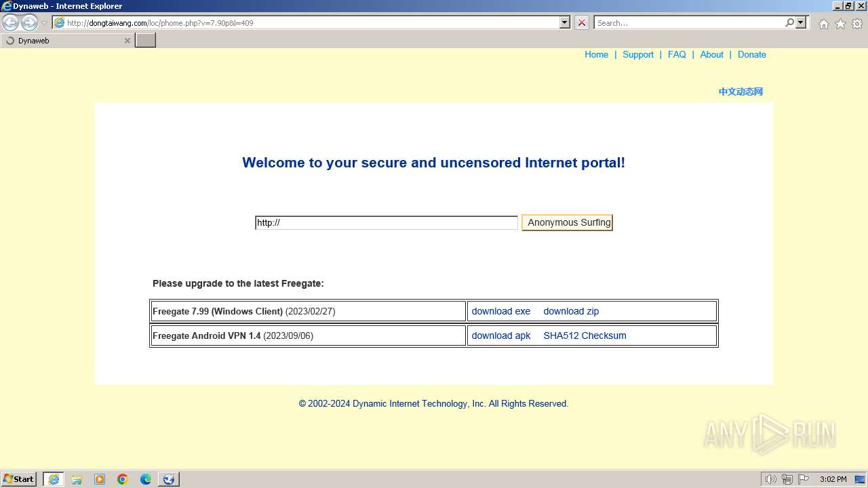The image size is (868, 488).
Task: Open Favorites star icon
Action: pyautogui.click(x=840, y=24)
